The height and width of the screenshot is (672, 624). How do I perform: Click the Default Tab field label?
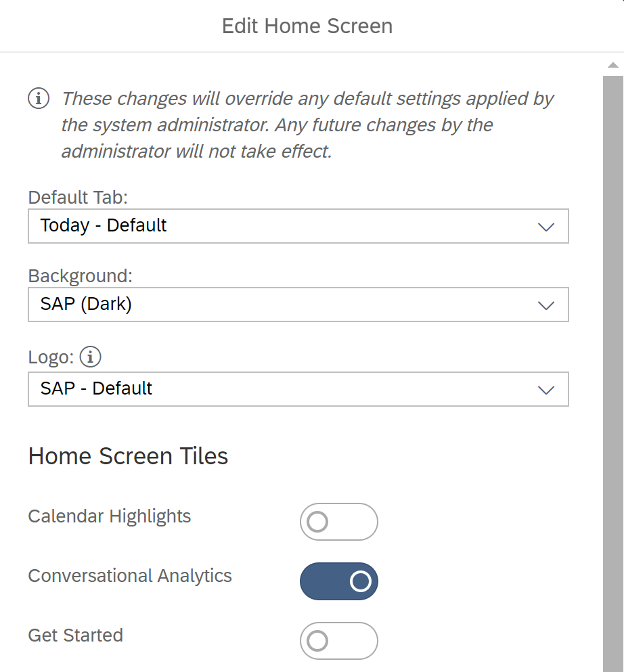[x=78, y=198]
